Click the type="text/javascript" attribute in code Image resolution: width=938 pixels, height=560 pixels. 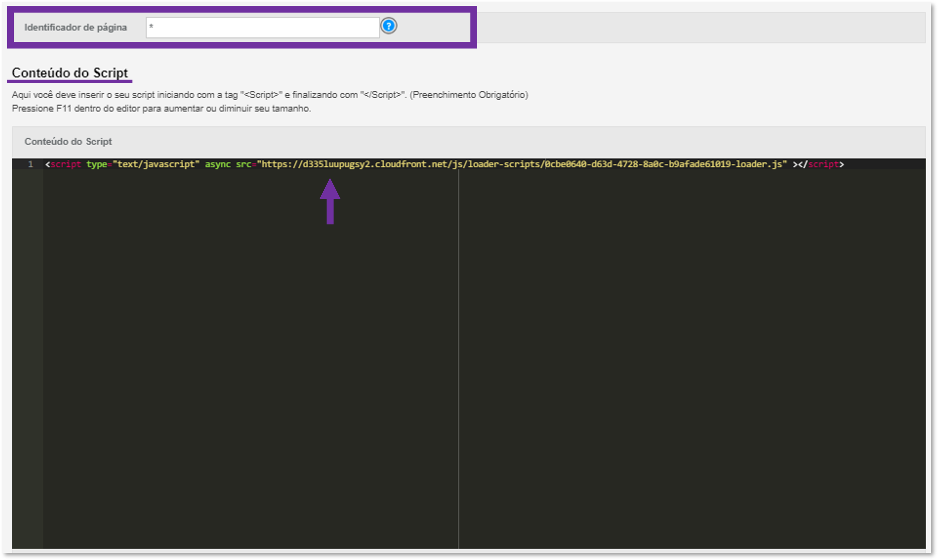(143, 164)
